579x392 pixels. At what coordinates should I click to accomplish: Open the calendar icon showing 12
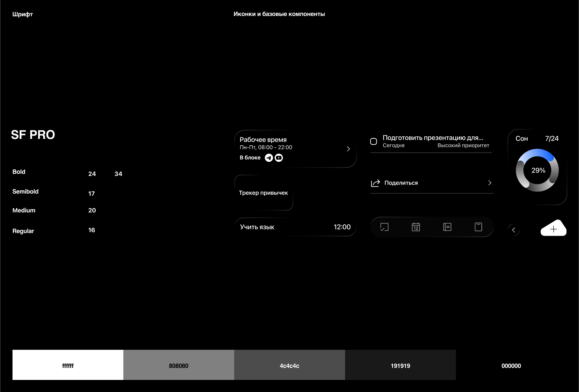tap(416, 227)
